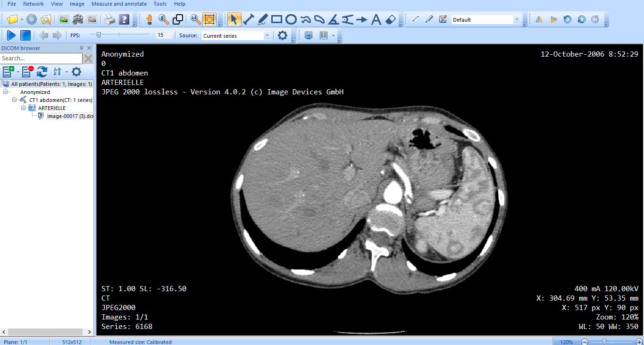Open the Network menu

point(33,4)
